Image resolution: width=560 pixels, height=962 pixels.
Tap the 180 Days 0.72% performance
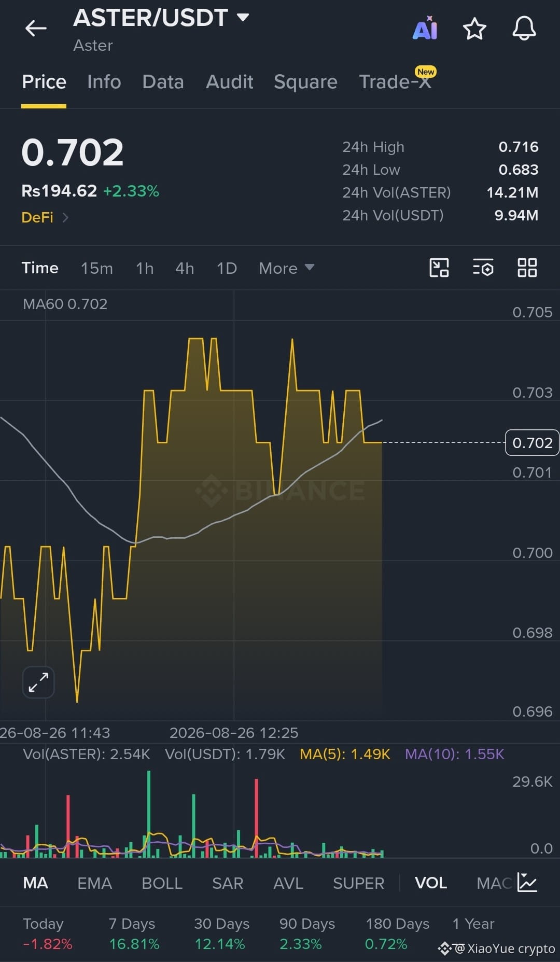tap(397, 933)
